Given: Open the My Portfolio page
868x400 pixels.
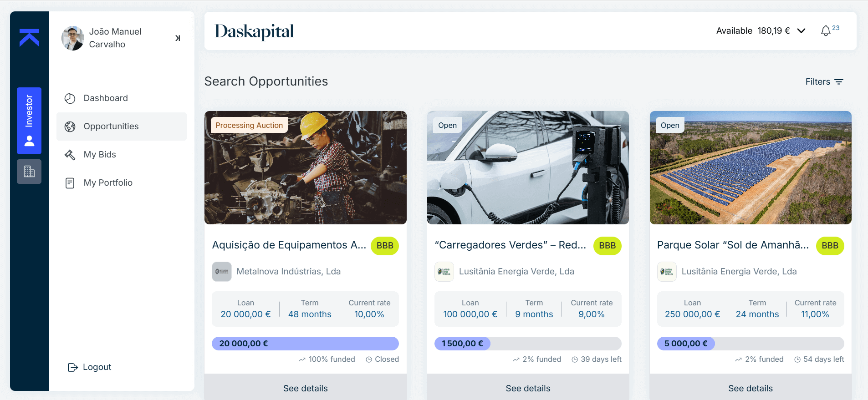Looking at the screenshot, I should click(108, 183).
